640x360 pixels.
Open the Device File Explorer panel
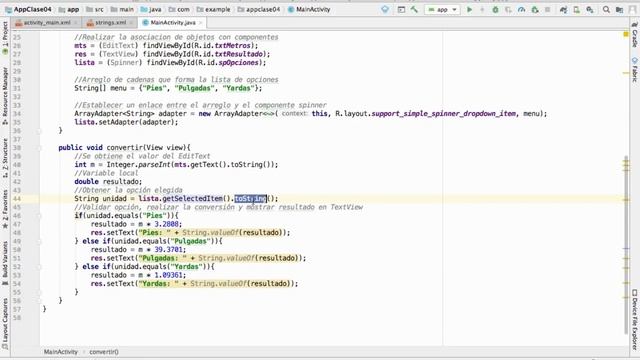[635, 319]
